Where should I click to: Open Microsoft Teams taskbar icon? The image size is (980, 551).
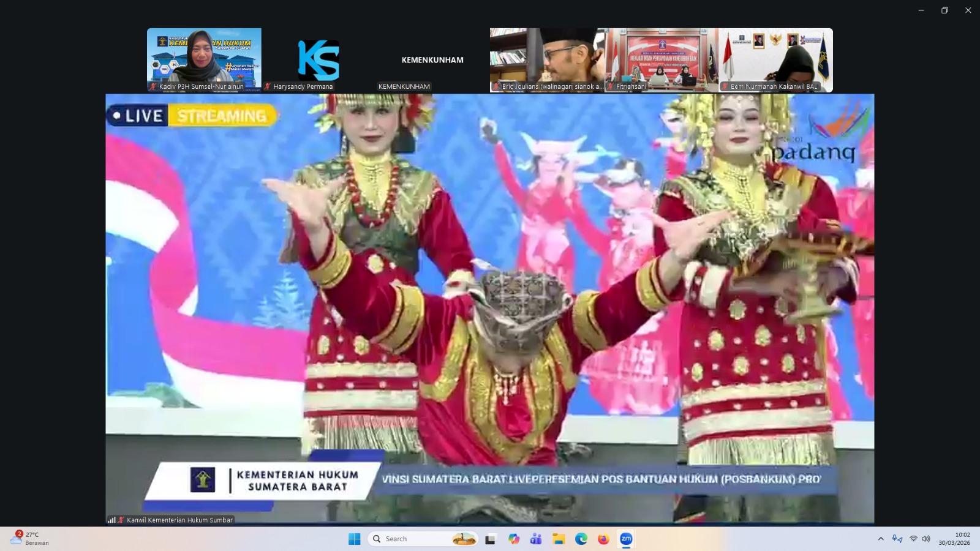(x=536, y=539)
